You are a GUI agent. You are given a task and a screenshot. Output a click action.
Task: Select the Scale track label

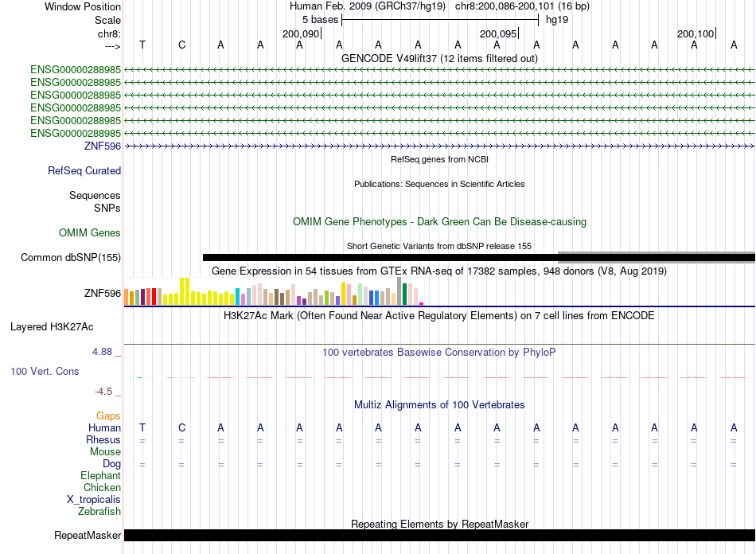(x=107, y=20)
